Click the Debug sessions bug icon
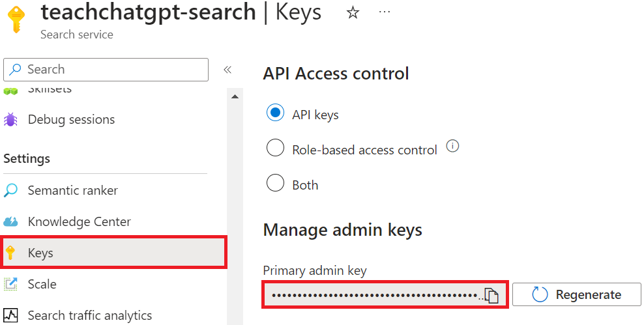Screen dimensions: 644x325 [11, 120]
